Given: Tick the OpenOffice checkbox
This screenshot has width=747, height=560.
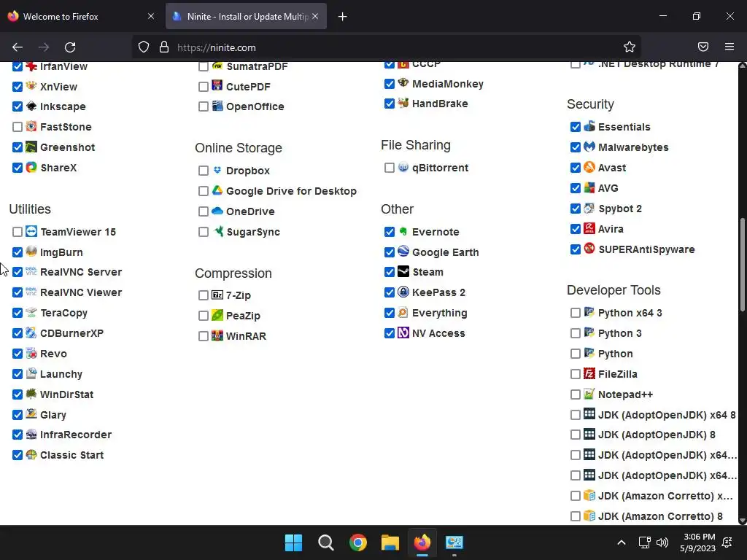Looking at the screenshot, I should 204,106.
